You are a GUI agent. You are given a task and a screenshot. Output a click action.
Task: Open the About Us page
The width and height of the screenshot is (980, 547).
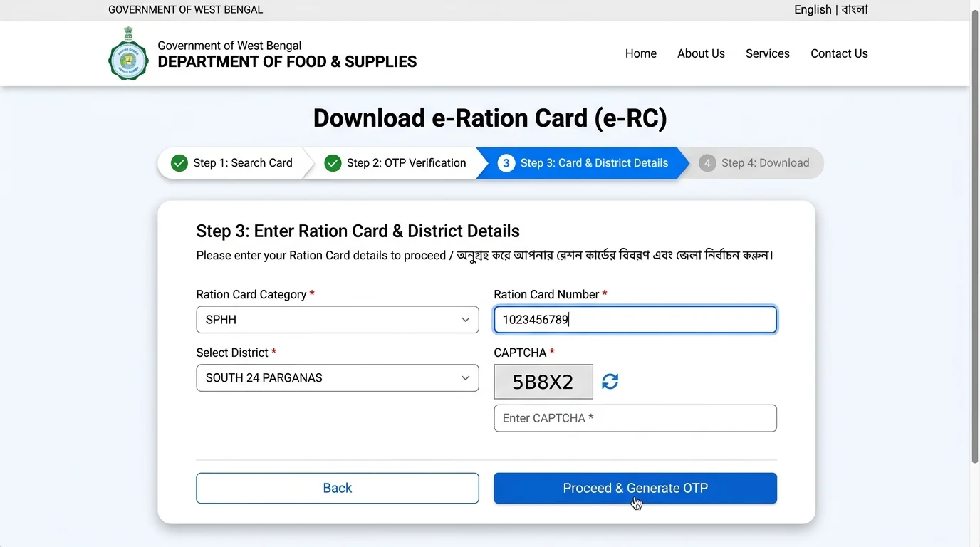pyautogui.click(x=701, y=53)
